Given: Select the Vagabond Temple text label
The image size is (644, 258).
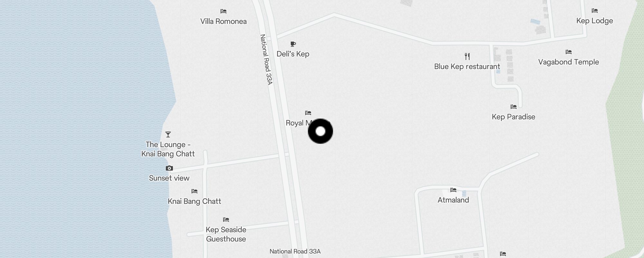Looking at the screenshot, I should 569,62.
